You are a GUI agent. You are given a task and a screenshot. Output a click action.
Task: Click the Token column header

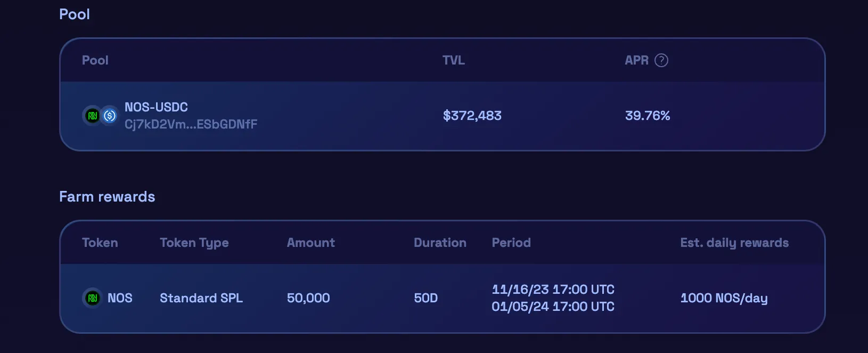tap(100, 243)
